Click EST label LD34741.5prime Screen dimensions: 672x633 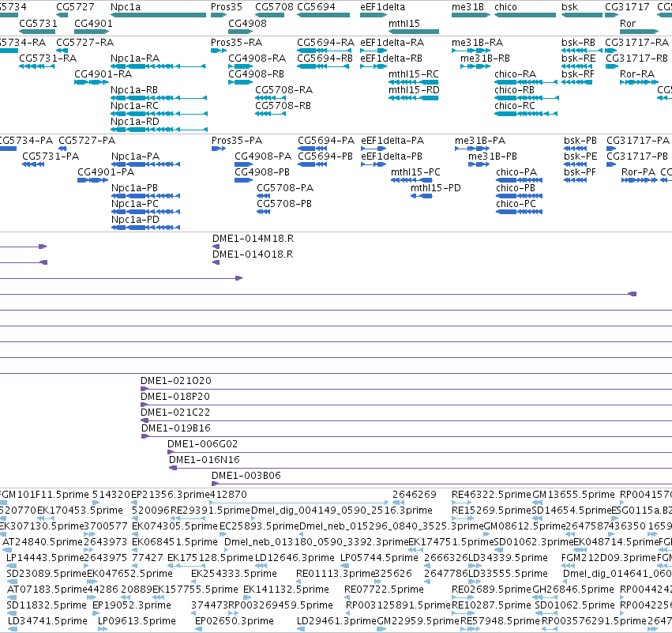coord(47,621)
